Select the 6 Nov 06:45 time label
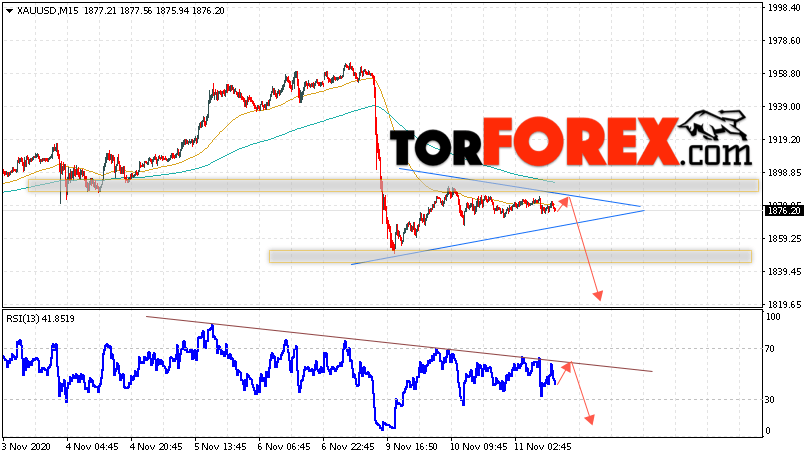This screenshot has width=808, height=458. (284, 446)
